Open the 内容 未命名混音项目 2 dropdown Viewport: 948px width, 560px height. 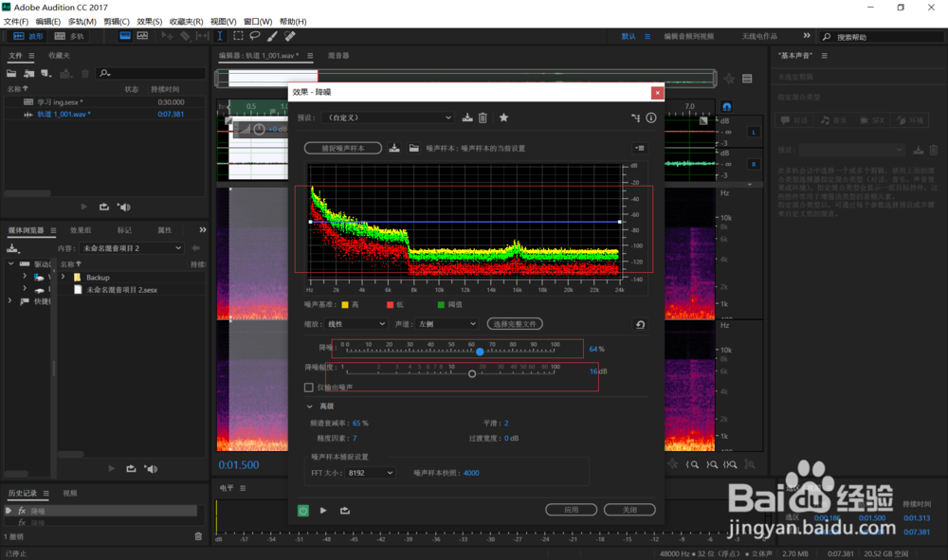point(131,248)
